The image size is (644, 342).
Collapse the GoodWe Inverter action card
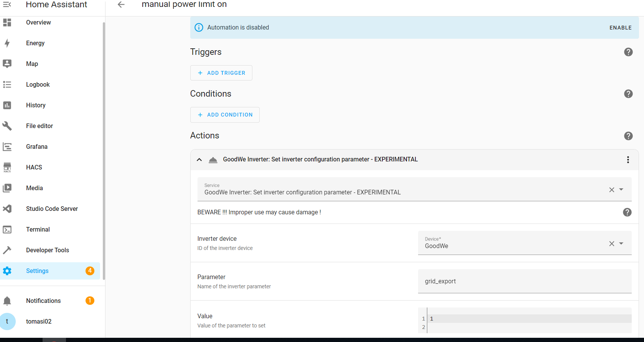tap(199, 159)
